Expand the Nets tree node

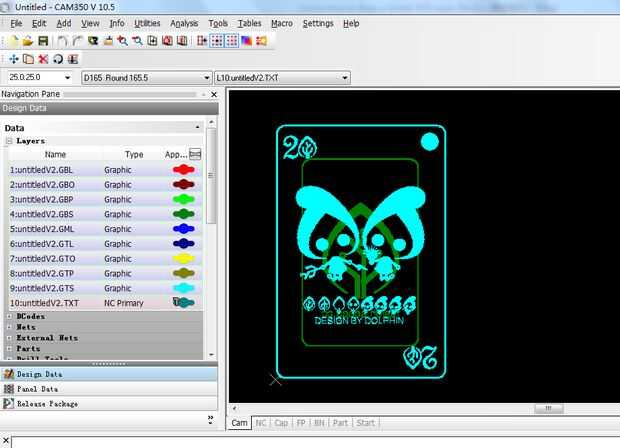point(9,327)
